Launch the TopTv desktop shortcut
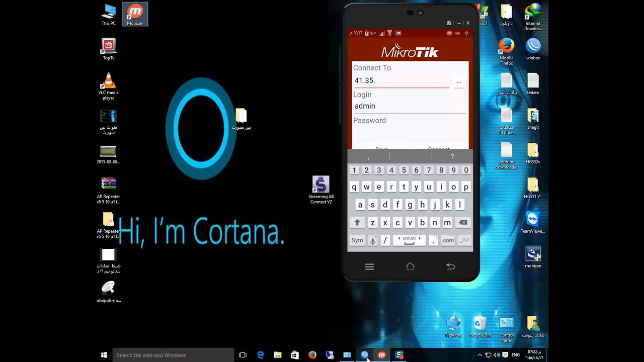This screenshot has width=644, height=362. 109,49
